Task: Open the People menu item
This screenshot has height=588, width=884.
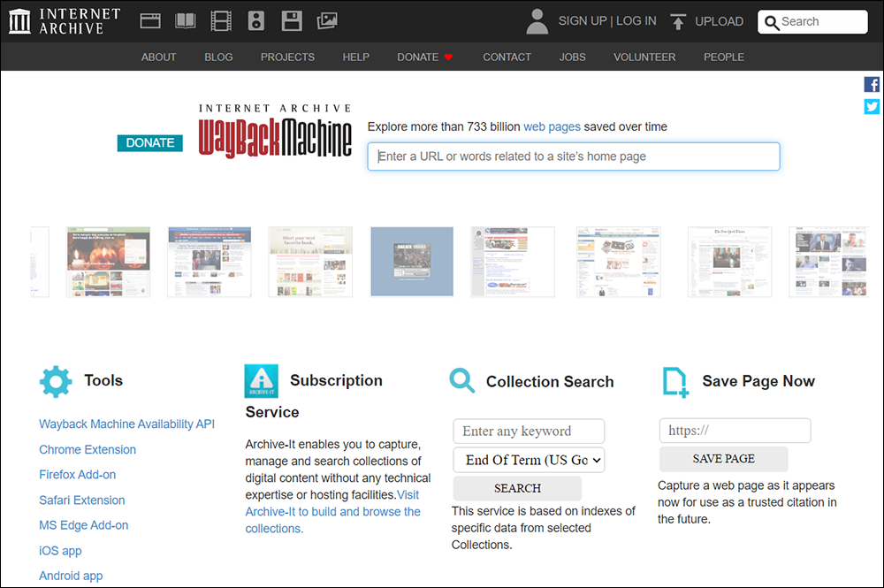Action: click(724, 57)
